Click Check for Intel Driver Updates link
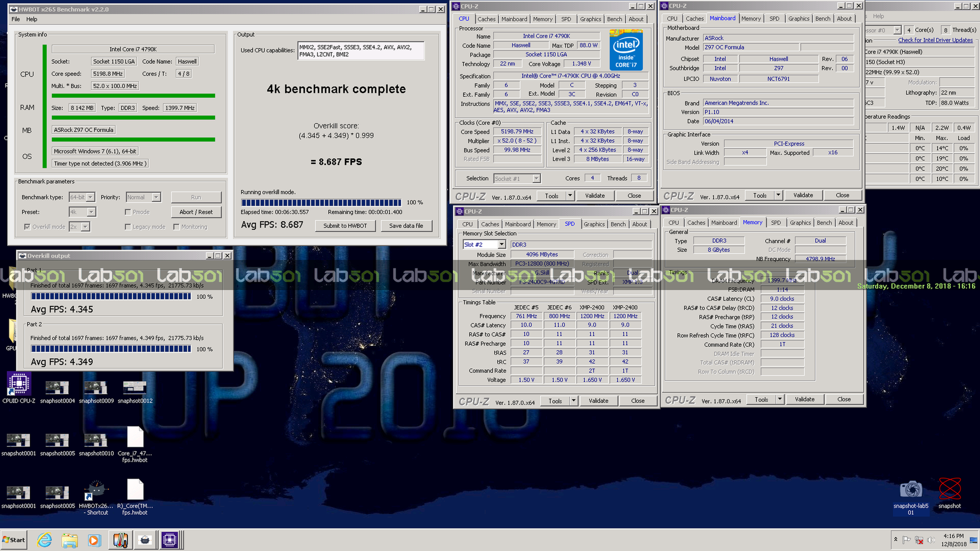Image resolution: width=980 pixels, height=551 pixels. tap(936, 40)
